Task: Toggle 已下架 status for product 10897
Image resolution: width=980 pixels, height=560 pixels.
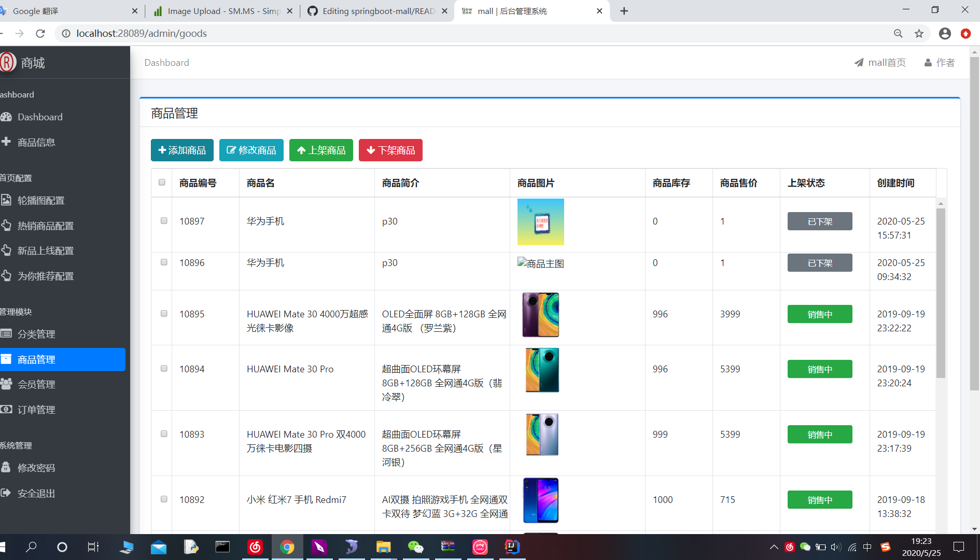Action: (x=819, y=221)
